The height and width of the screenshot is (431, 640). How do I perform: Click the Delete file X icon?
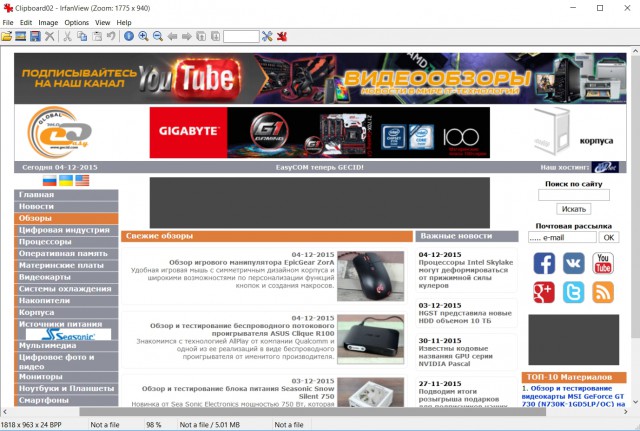coord(49,36)
